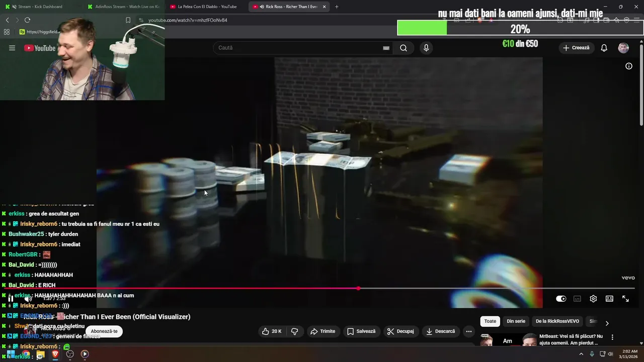Switch to the Stream - Kick Dashboard tab
The height and width of the screenshot is (362, 644).
point(40,7)
